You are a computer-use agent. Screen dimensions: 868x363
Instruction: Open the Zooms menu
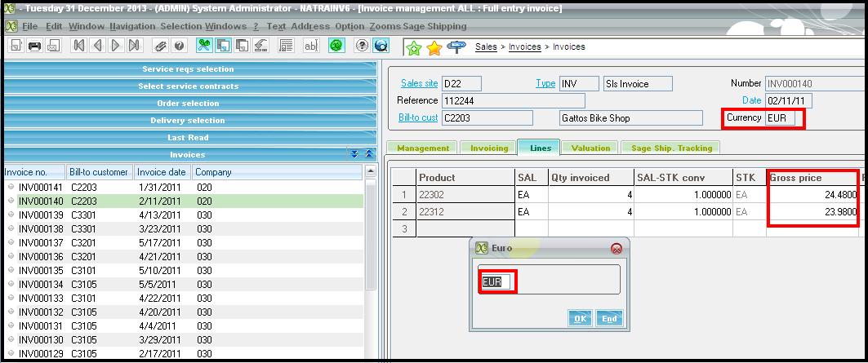[x=385, y=26]
